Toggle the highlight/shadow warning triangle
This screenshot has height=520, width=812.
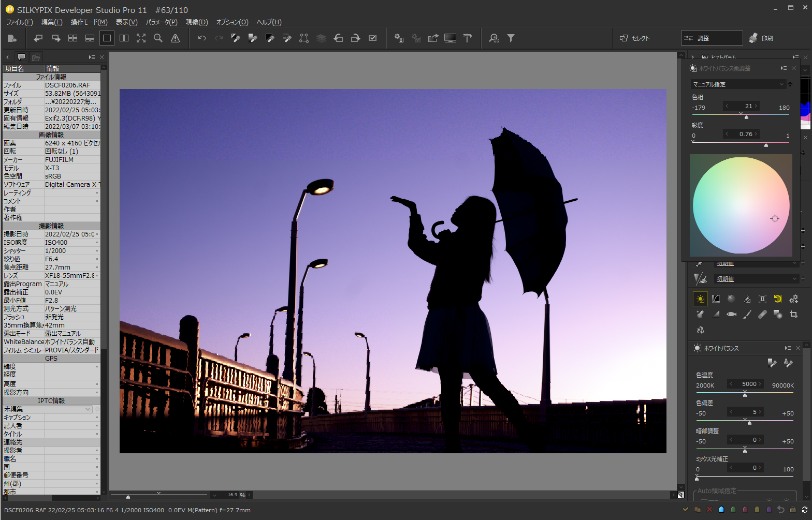click(x=175, y=38)
